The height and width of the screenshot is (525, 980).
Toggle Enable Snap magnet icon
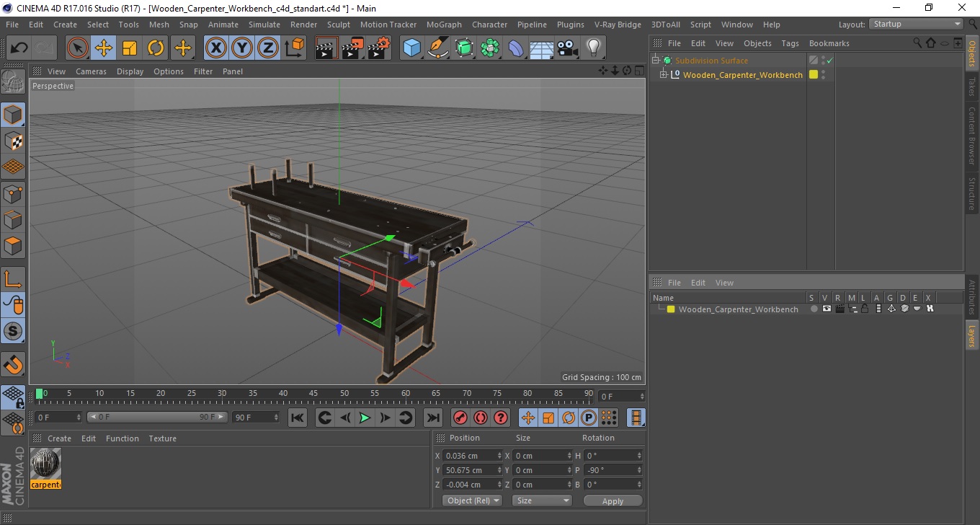tap(13, 364)
